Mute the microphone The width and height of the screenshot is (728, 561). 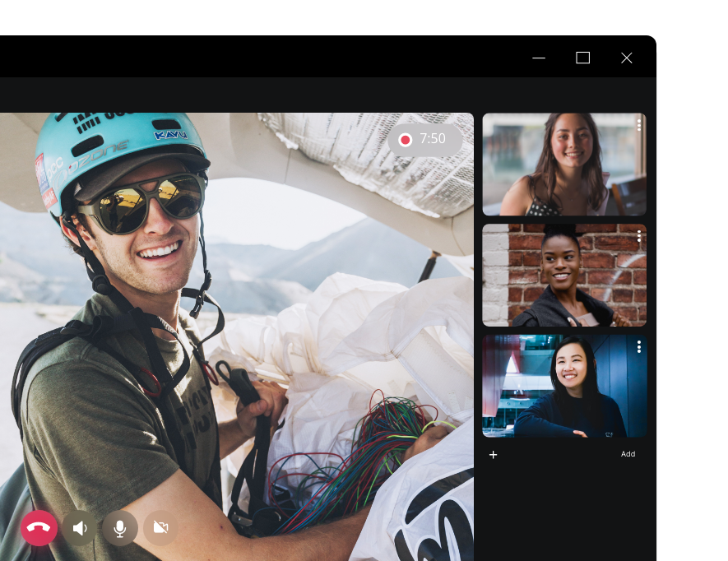[120, 528]
